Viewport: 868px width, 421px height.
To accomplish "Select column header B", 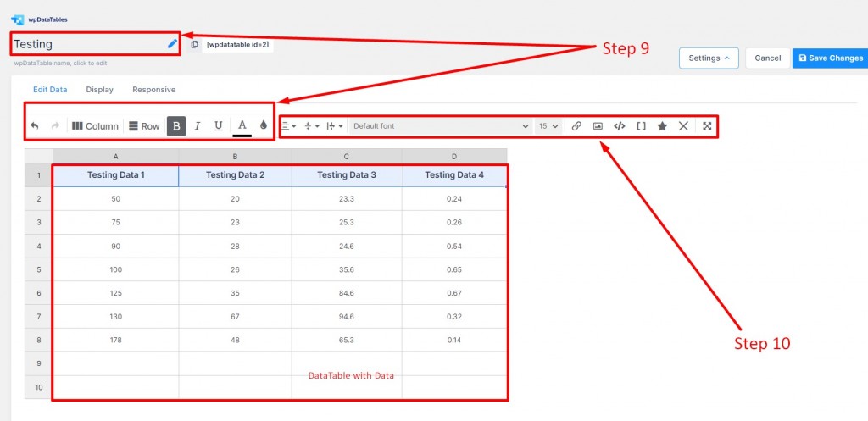I will pos(236,157).
